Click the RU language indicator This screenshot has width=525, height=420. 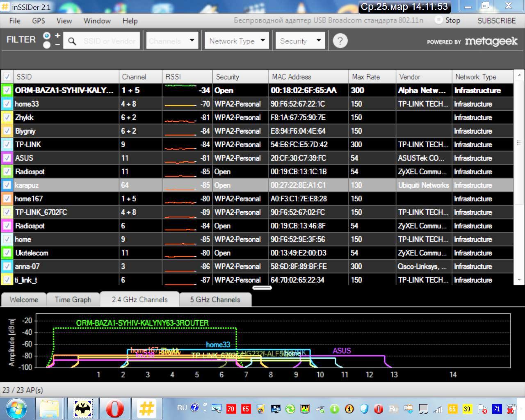click(182, 408)
